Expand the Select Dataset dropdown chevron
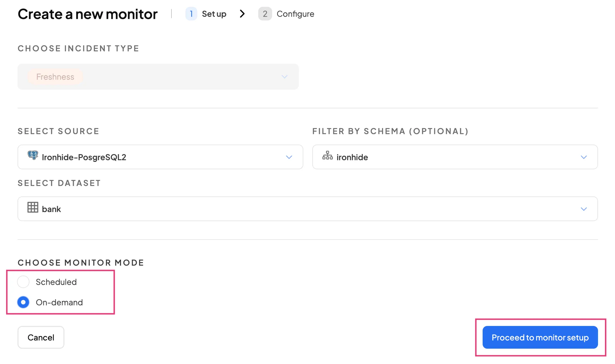615x364 pixels. (583, 209)
